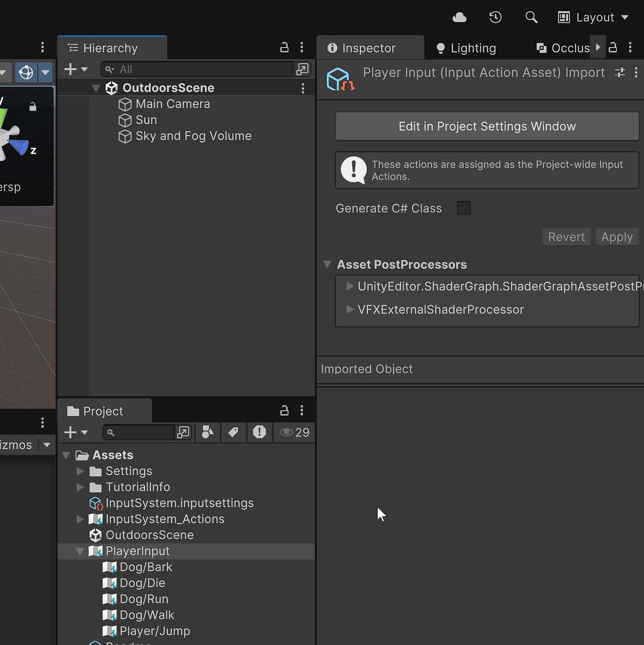
Task: Click the importer warnings icon in Project toolbar
Action: pos(259,432)
